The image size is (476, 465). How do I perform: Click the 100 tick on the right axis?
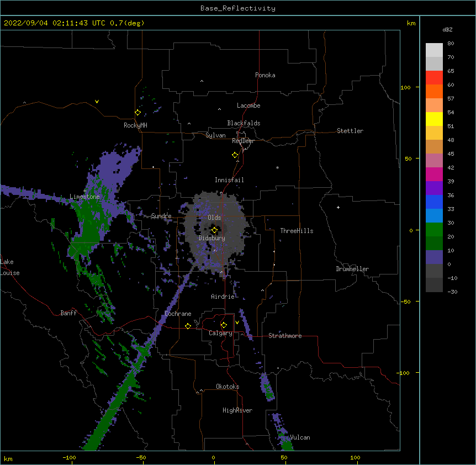click(x=405, y=87)
